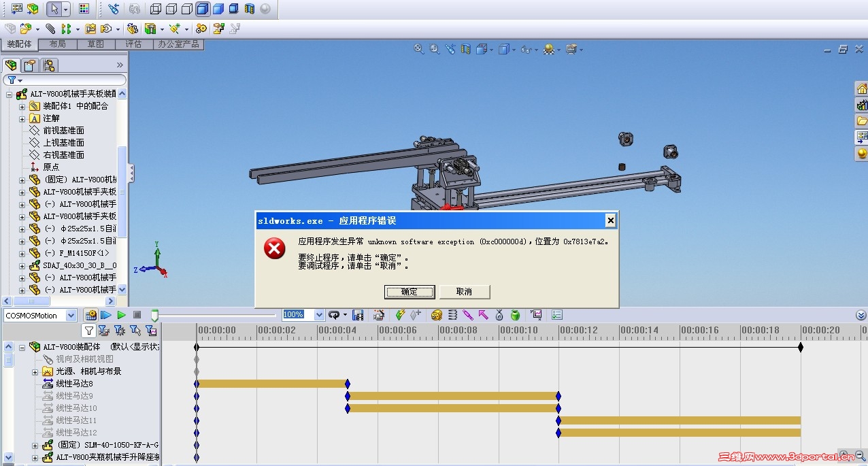
Task: Select 原点 origin in tree
Action: pyautogui.click(x=51, y=167)
